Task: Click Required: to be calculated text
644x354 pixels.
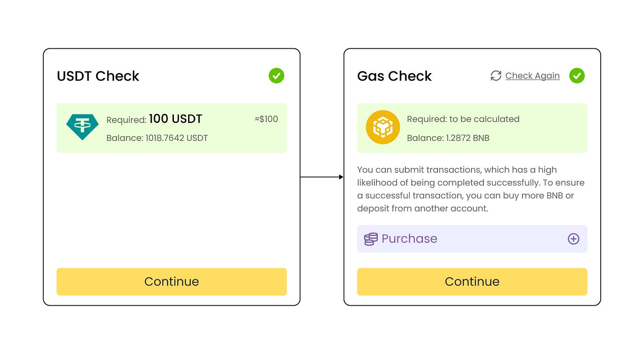Action: (463, 119)
